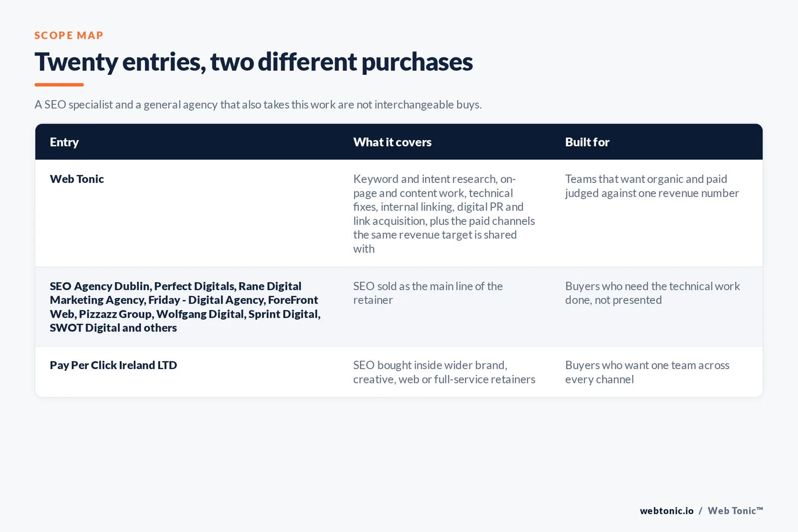Click the Pay Per Click Ireland LTD entry

click(113, 365)
